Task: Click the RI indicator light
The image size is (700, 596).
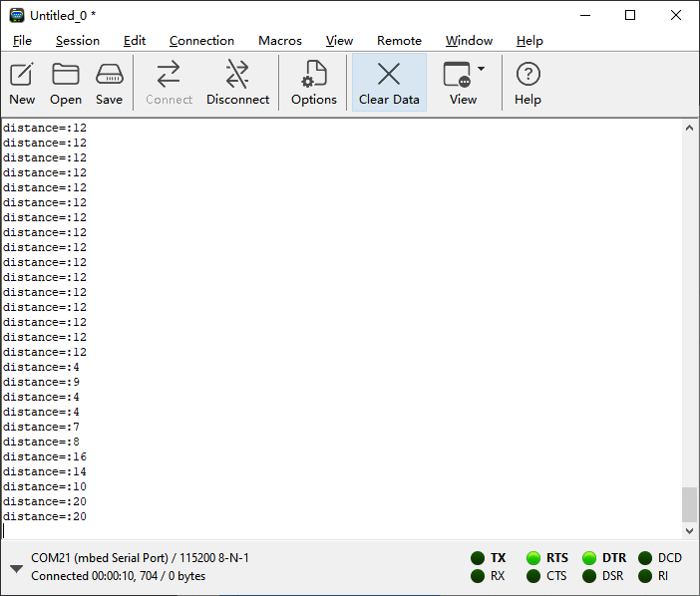Action: point(644,576)
